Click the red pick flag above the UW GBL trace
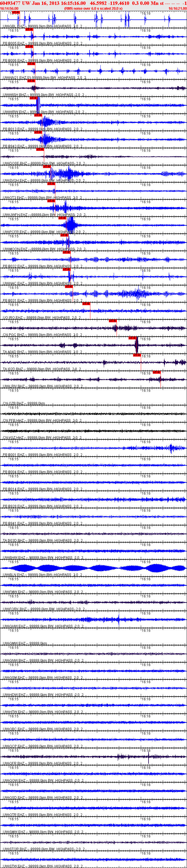The width and height of the screenshot is (187, 868). pyautogui.click(x=16, y=13)
